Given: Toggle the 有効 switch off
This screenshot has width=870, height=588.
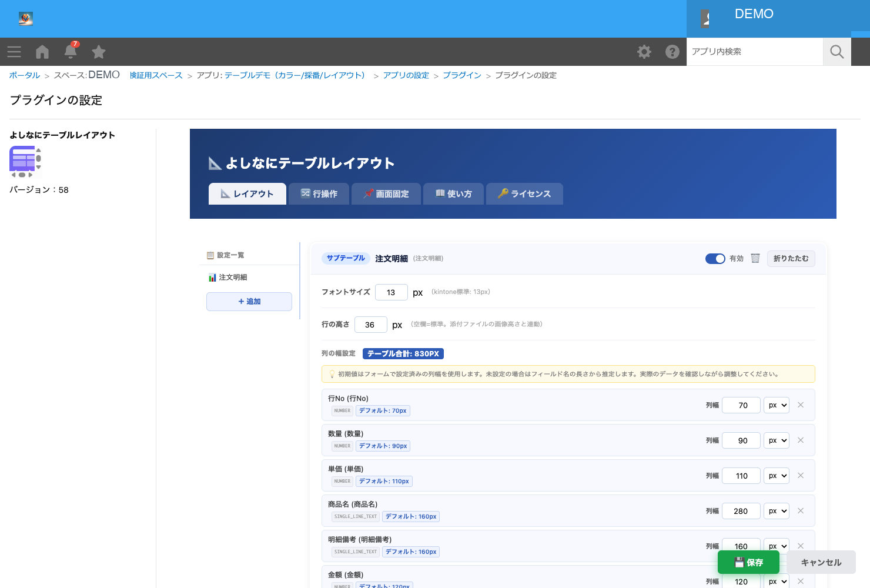Looking at the screenshot, I should (715, 259).
